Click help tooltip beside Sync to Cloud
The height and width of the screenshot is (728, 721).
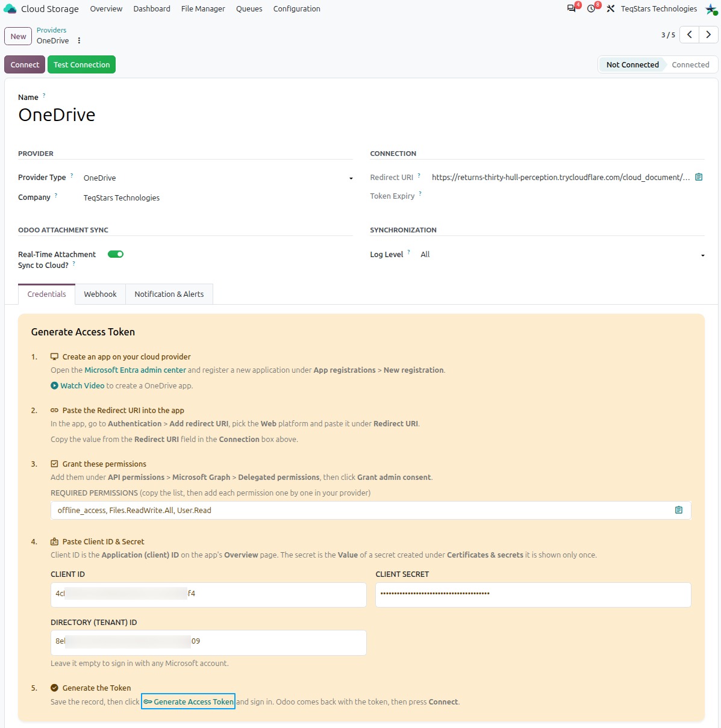coord(74,263)
